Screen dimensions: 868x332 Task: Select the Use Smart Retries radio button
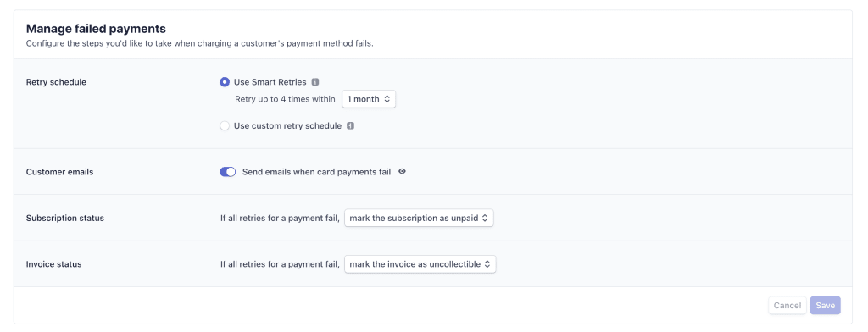tap(224, 82)
